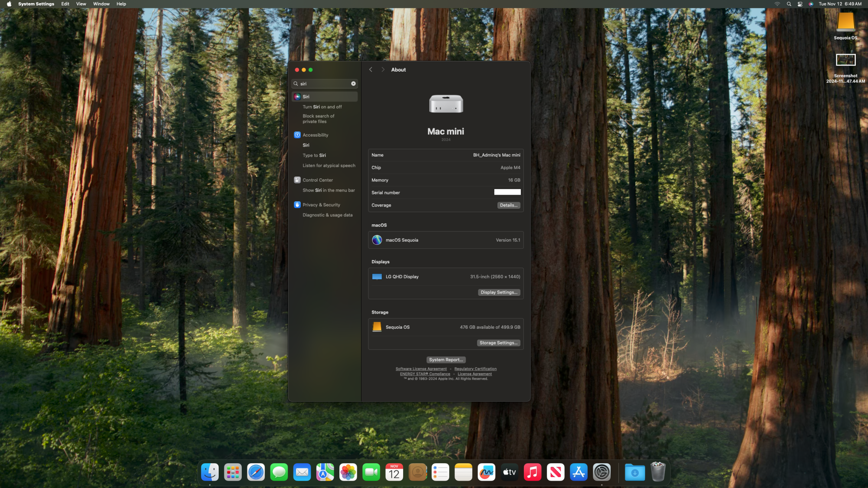
Task: Clear the siri search field text
Action: [x=353, y=84]
